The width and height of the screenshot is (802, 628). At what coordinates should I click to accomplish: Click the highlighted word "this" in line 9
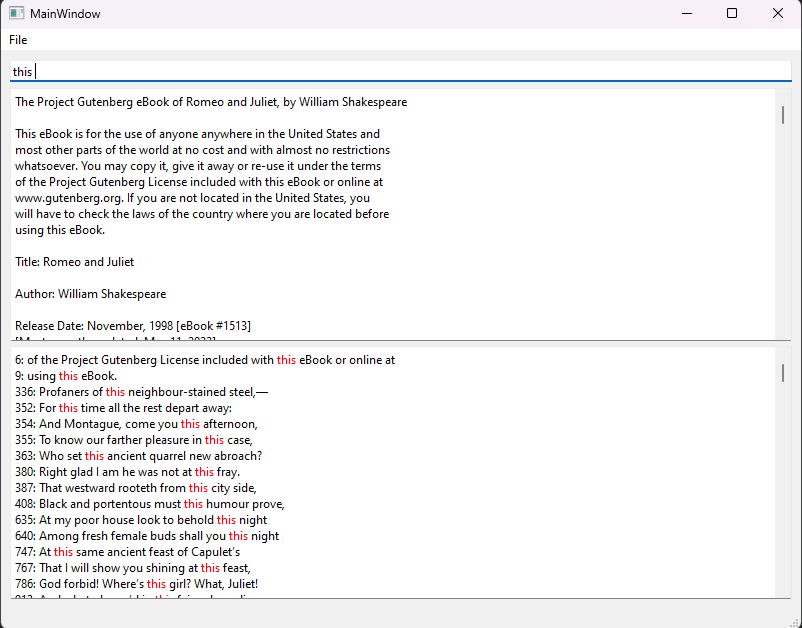pyautogui.click(x=67, y=375)
